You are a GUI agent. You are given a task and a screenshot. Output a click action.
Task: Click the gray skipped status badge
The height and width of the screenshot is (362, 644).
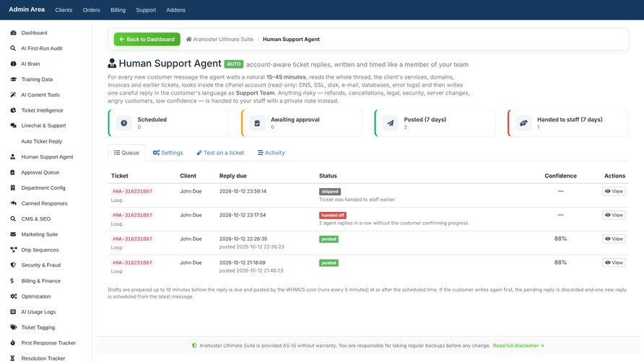point(330,192)
